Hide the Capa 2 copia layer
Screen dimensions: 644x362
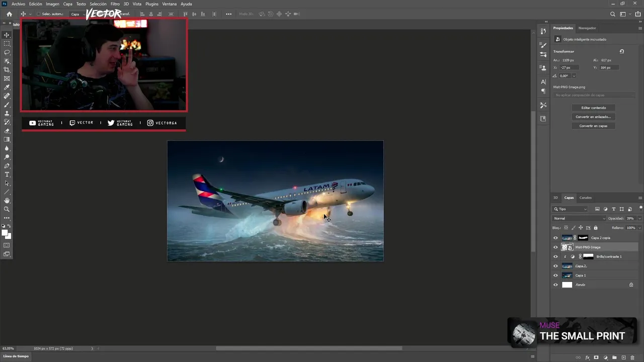[x=555, y=238]
